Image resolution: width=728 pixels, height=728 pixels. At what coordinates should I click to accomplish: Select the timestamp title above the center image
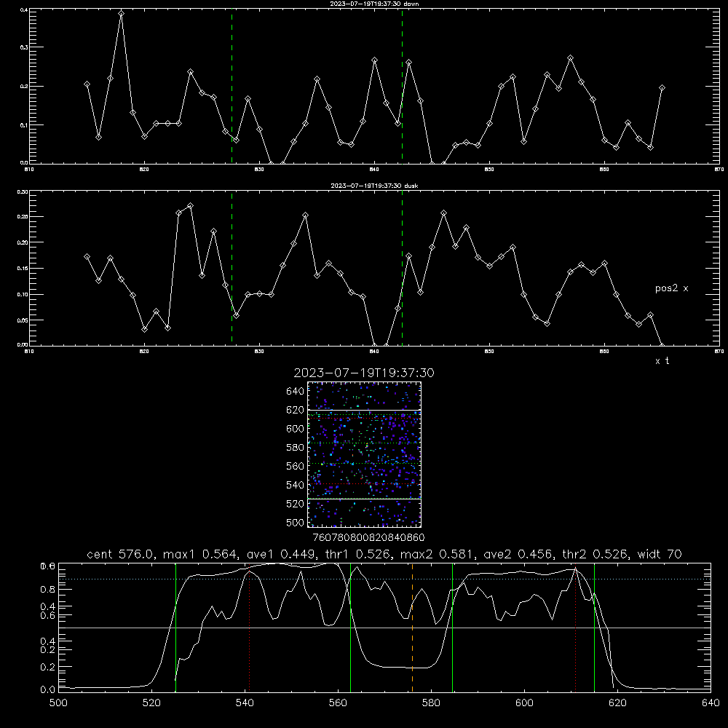coord(364,373)
